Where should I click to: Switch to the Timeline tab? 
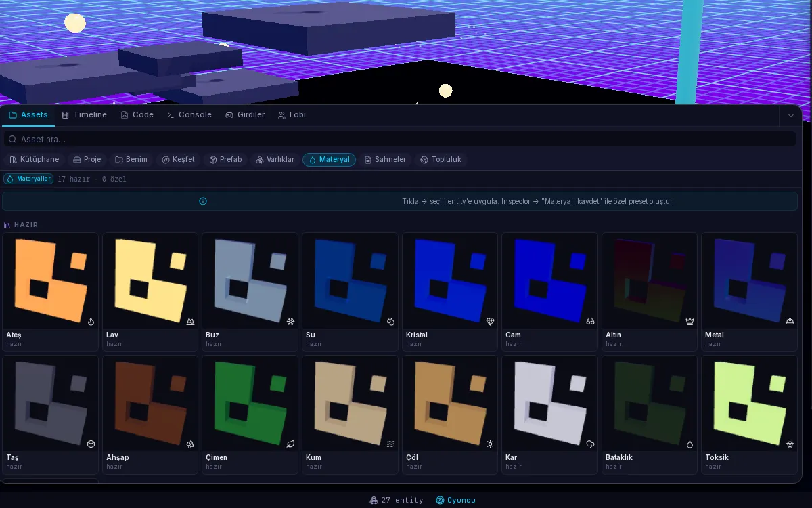pyautogui.click(x=84, y=115)
